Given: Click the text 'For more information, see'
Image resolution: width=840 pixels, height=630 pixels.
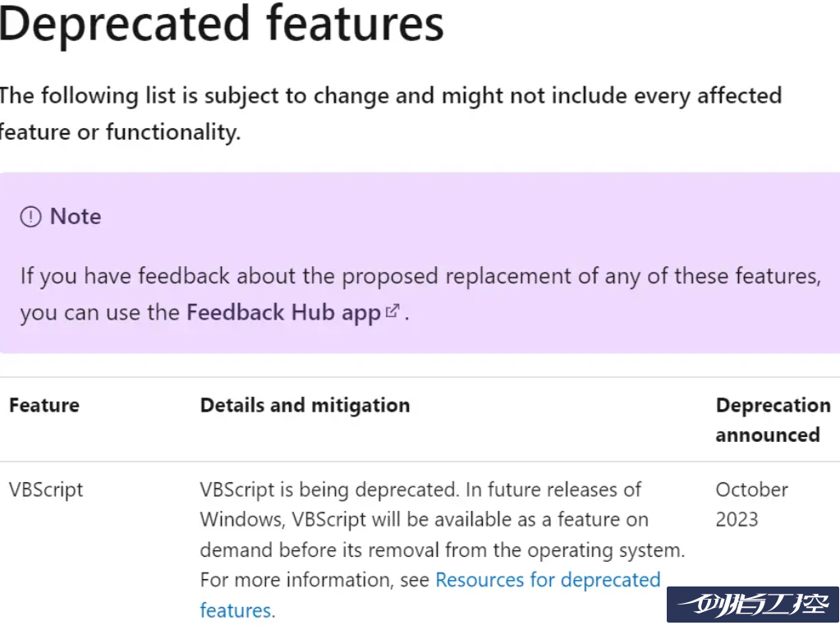Looking at the screenshot, I should pos(315,580).
